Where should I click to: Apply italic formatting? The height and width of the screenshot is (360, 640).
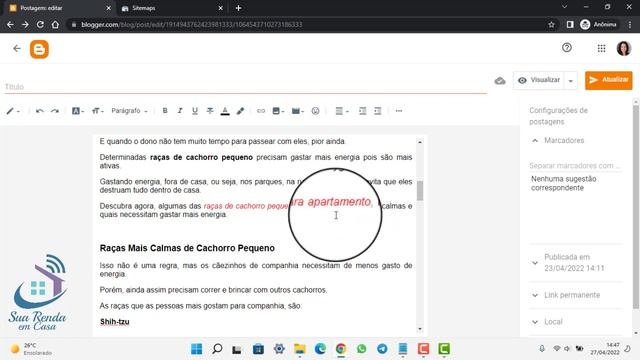(180, 111)
